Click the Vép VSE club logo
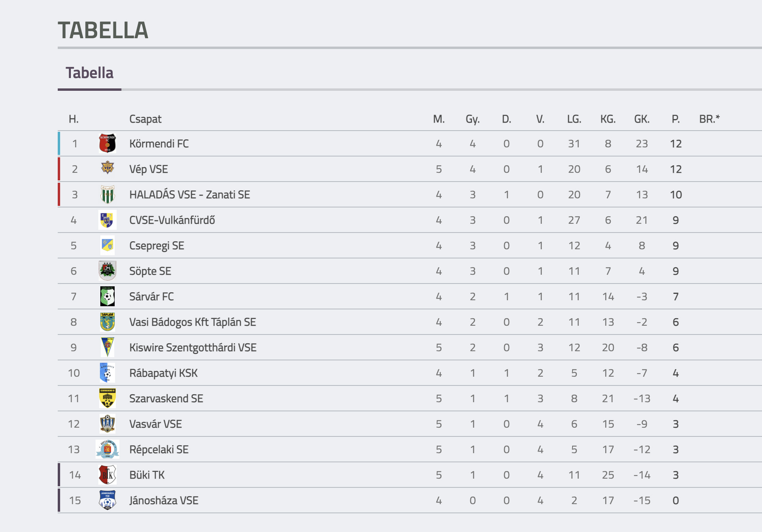 click(x=107, y=168)
